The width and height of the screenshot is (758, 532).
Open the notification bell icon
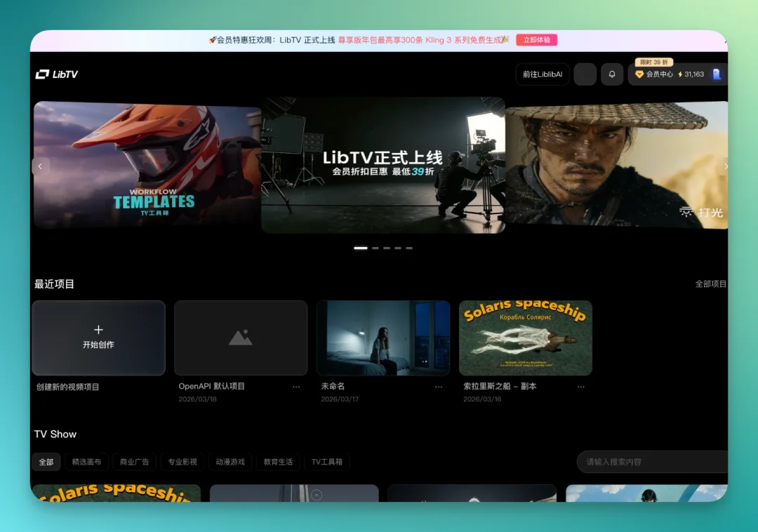pos(611,74)
